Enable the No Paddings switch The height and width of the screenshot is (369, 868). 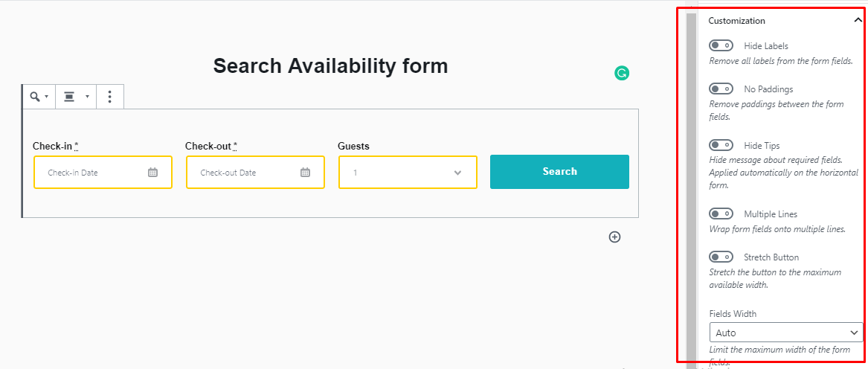(721, 89)
